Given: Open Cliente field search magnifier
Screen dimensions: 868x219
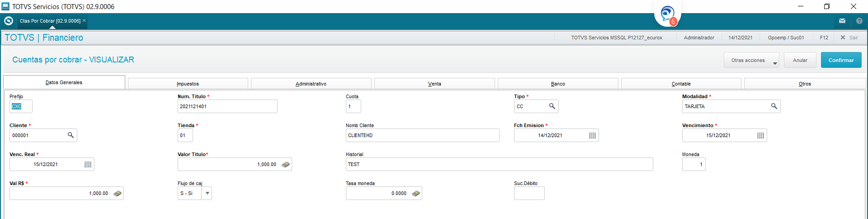Looking at the screenshot, I should (71, 135).
